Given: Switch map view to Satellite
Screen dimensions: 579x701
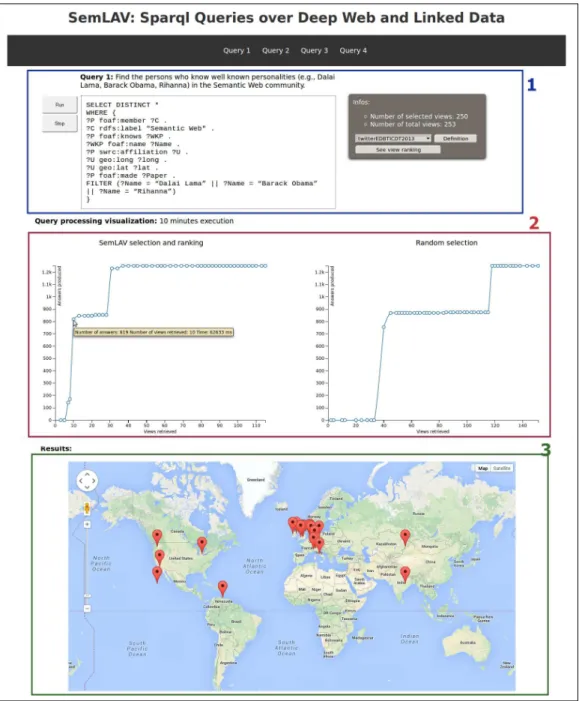Looking at the screenshot, I should pos(502,468).
